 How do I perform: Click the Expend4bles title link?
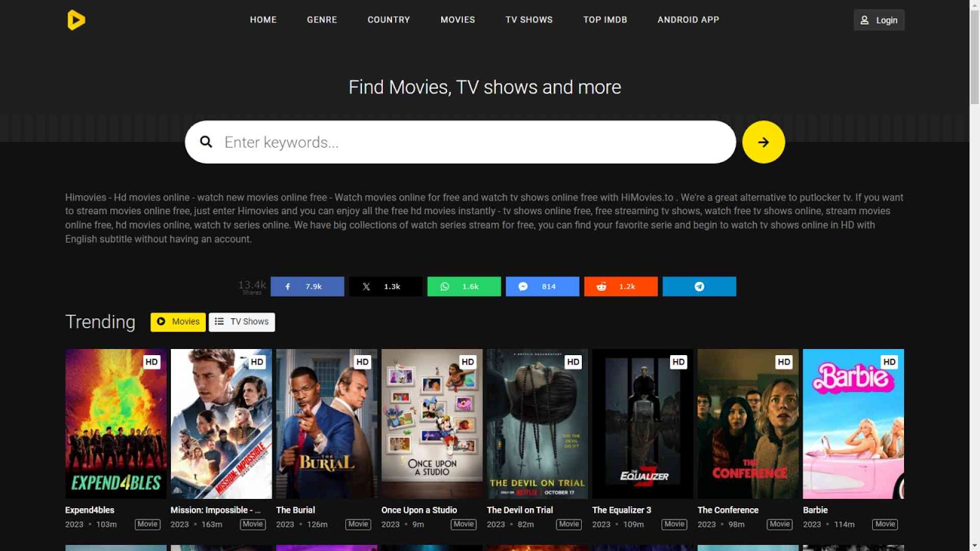click(x=90, y=510)
